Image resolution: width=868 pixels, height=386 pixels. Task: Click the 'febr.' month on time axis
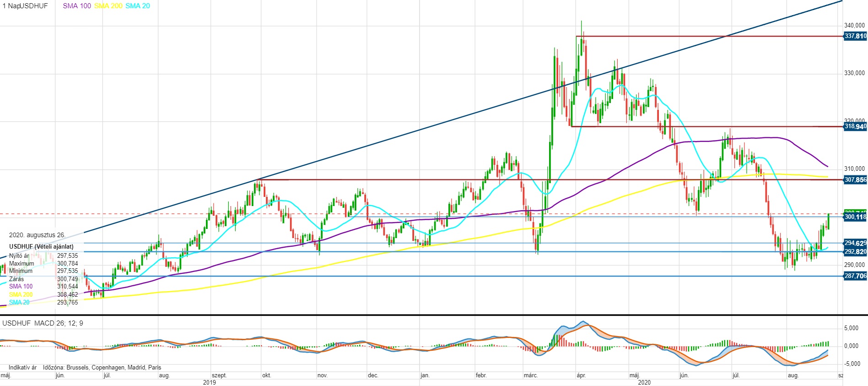click(481, 375)
